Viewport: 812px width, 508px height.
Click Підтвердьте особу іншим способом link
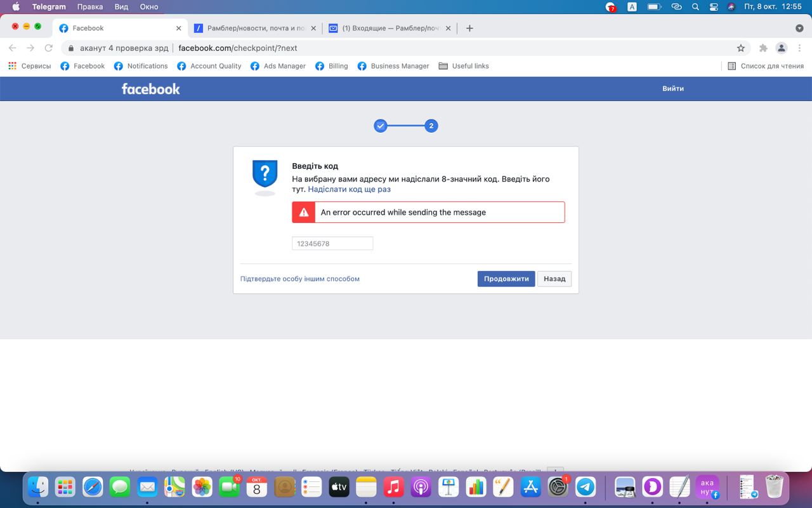click(x=300, y=279)
